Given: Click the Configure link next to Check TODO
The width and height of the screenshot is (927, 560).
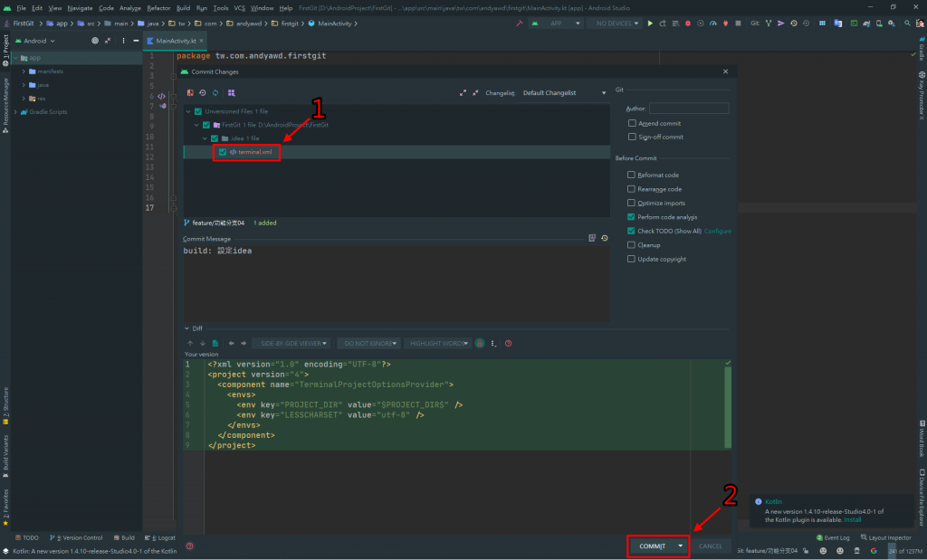Looking at the screenshot, I should pos(718,231).
